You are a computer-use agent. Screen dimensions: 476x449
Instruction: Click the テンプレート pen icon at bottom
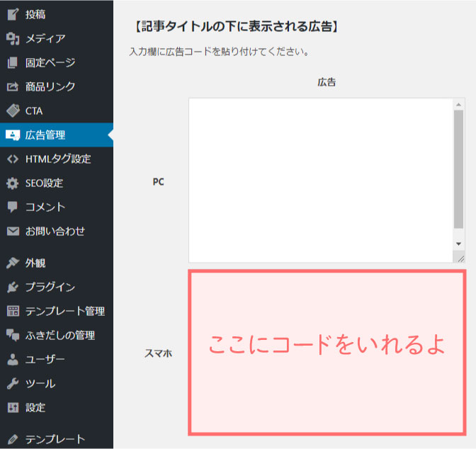coord(13,439)
